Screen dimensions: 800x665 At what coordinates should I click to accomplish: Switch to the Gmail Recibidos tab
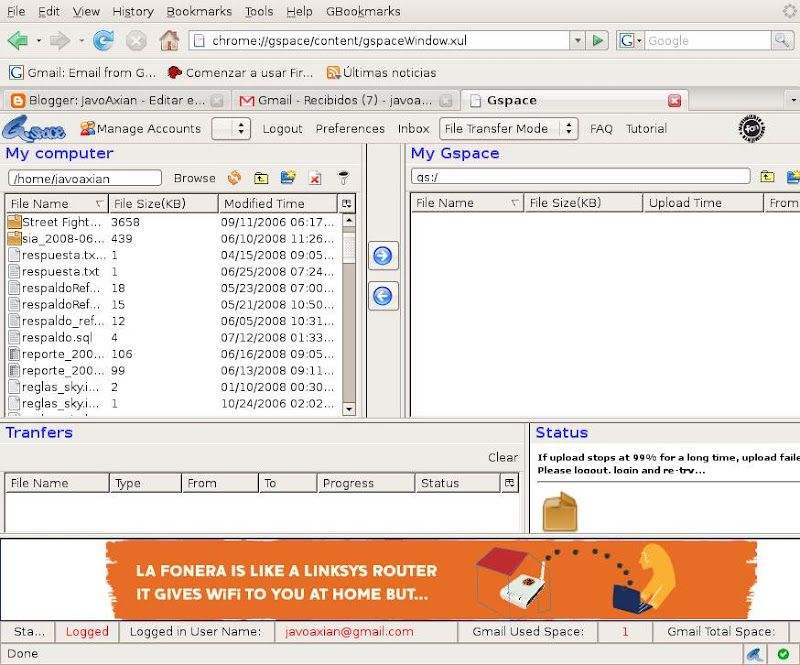point(345,100)
